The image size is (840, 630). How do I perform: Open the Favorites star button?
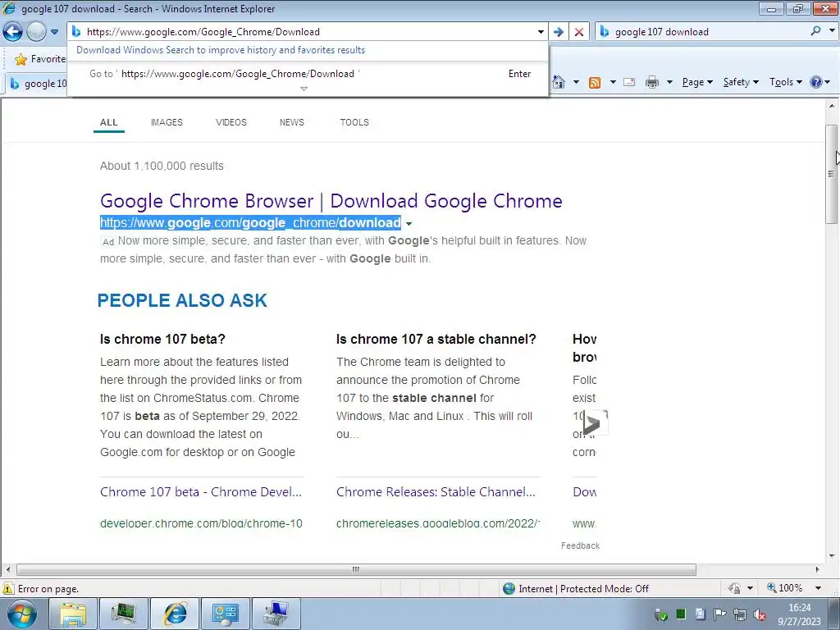coord(39,59)
